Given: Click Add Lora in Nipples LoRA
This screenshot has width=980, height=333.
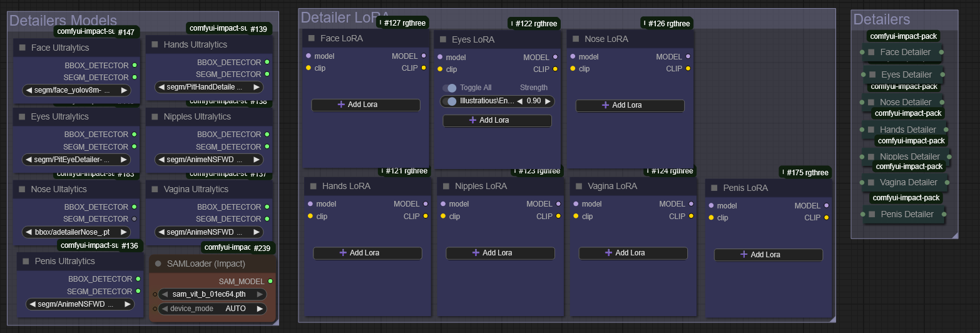Looking at the screenshot, I should (x=501, y=253).
